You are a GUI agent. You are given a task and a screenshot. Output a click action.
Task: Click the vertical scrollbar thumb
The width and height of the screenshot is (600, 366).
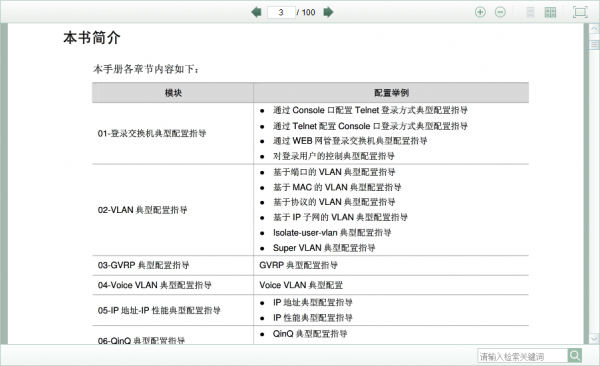594,44
